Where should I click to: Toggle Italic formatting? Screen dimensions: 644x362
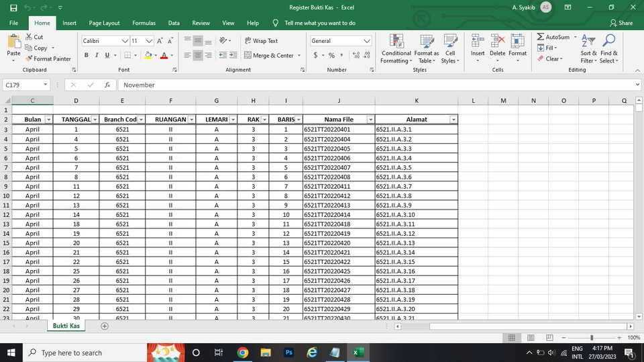97,55
